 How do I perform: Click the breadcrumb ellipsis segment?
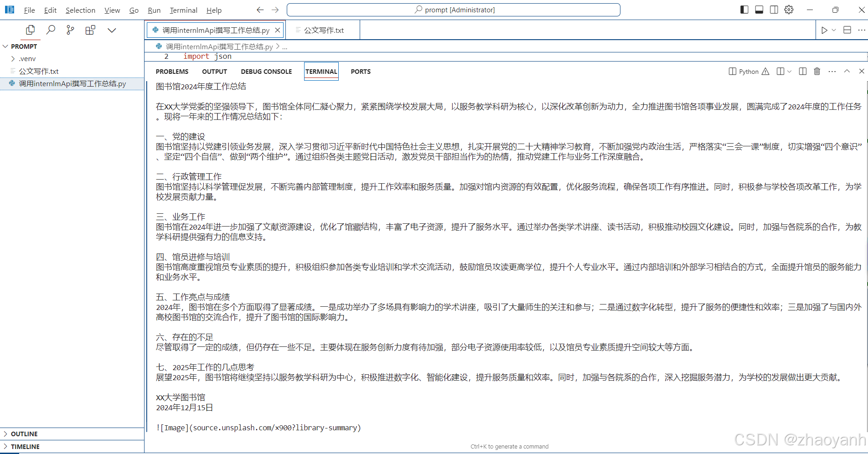coord(284,46)
